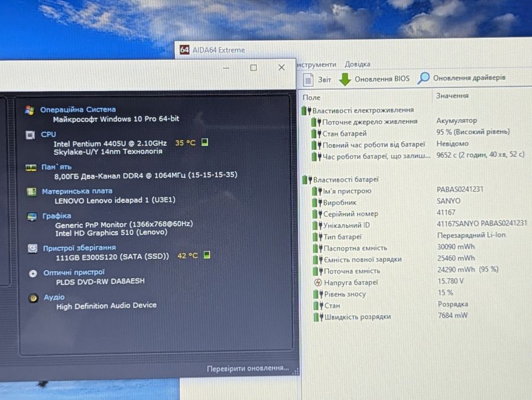532x400 pixels.
Task: Click the Поле column header
Action: [312, 97]
